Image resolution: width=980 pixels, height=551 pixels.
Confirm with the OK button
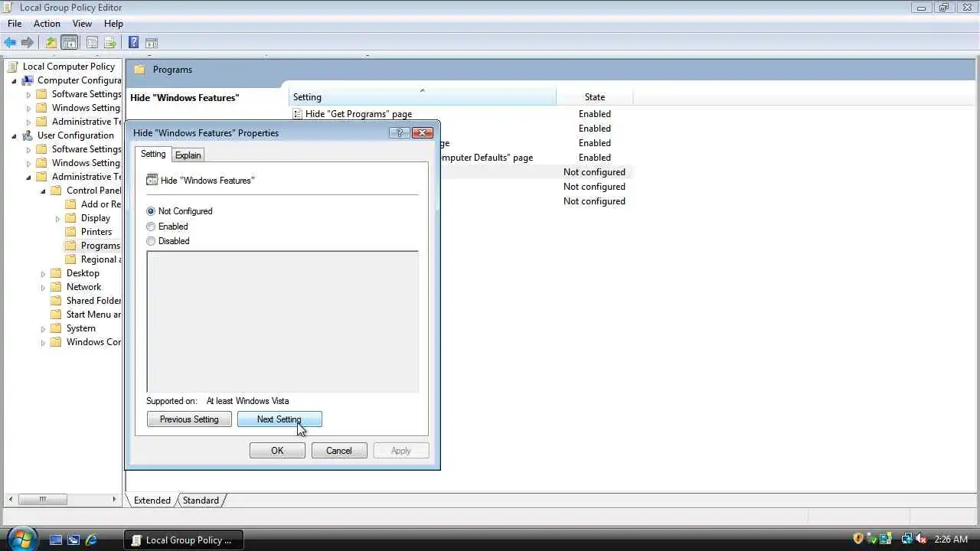click(277, 451)
